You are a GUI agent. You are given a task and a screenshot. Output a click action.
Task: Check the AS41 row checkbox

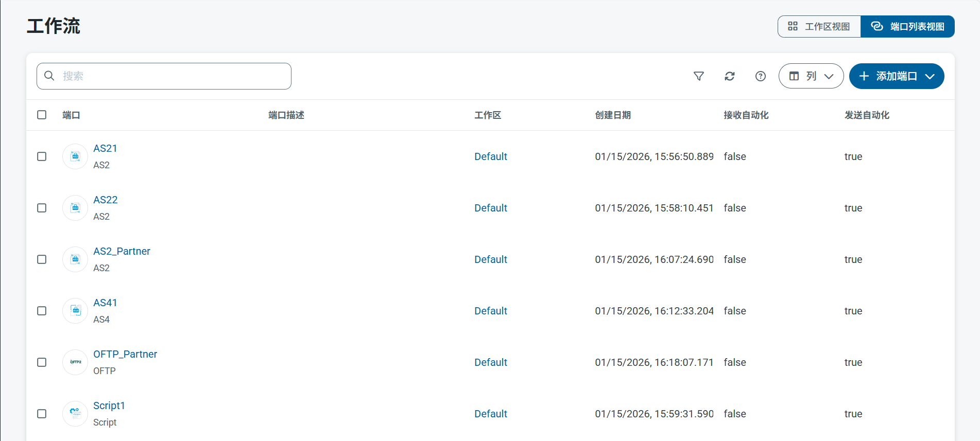42,311
